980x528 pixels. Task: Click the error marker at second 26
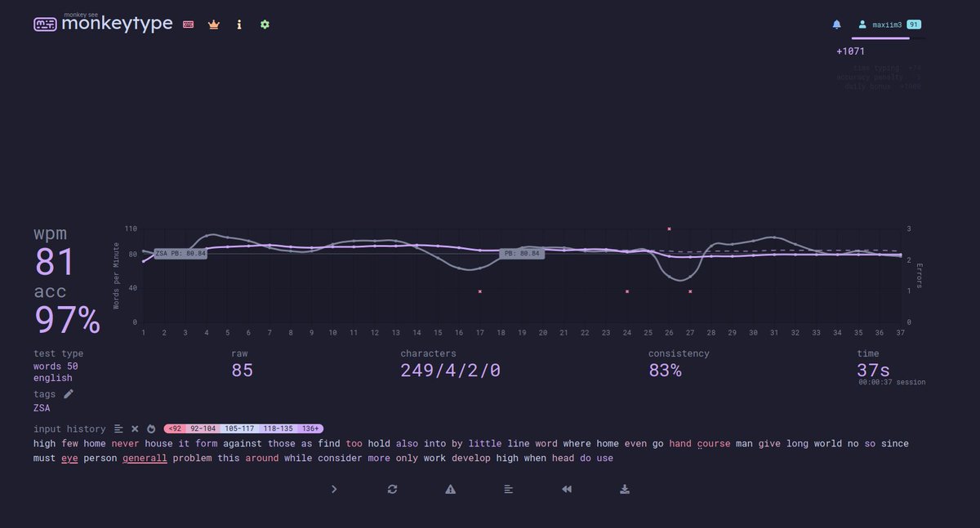coord(669,229)
